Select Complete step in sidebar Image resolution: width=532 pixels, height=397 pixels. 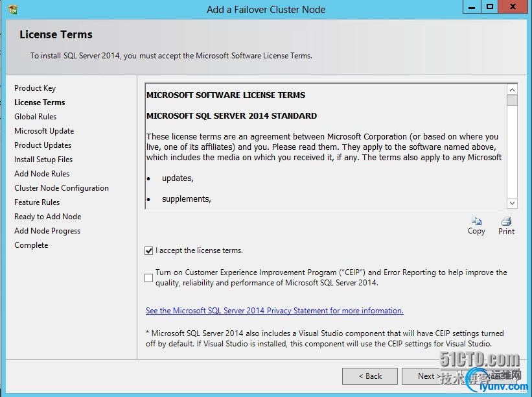[31, 245]
